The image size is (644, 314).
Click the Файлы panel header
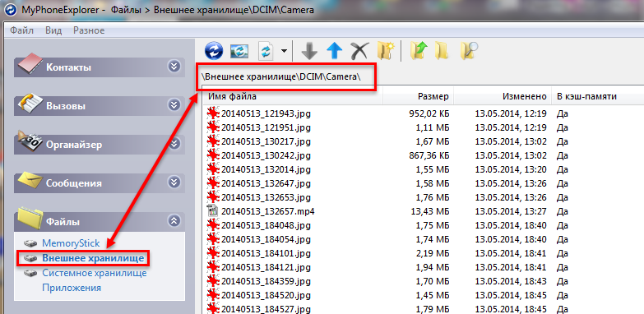[100, 222]
